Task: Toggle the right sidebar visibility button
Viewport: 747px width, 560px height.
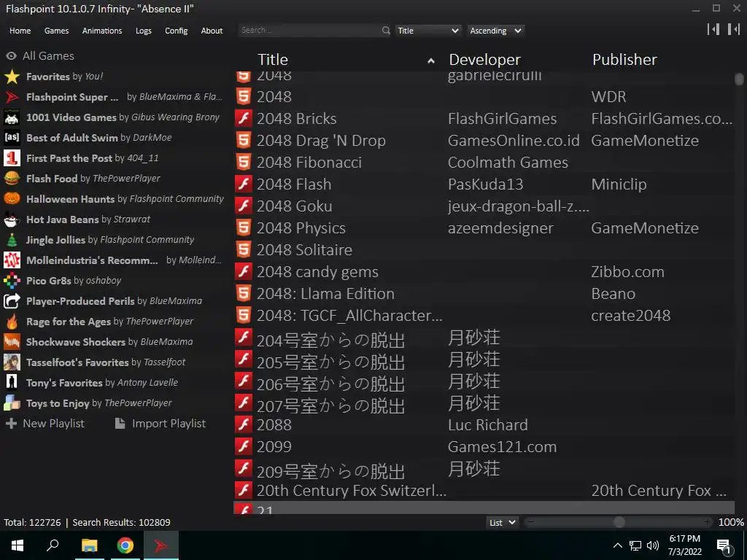Action: [734, 29]
